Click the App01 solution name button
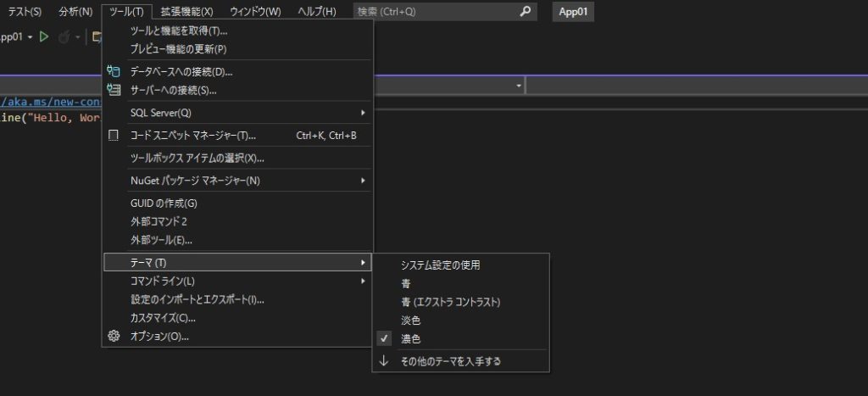 click(573, 12)
